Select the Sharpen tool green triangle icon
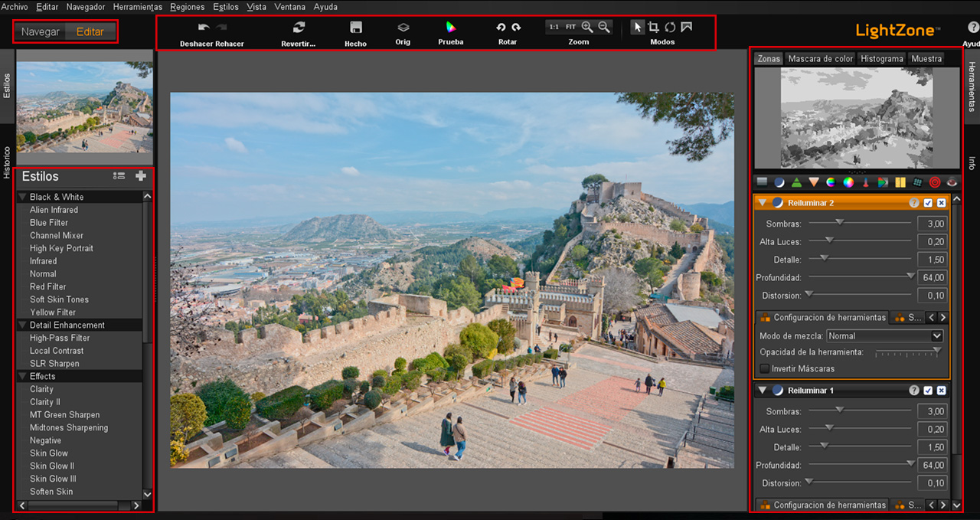This screenshot has width=980, height=520. pyautogui.click(x=796, y=182)
